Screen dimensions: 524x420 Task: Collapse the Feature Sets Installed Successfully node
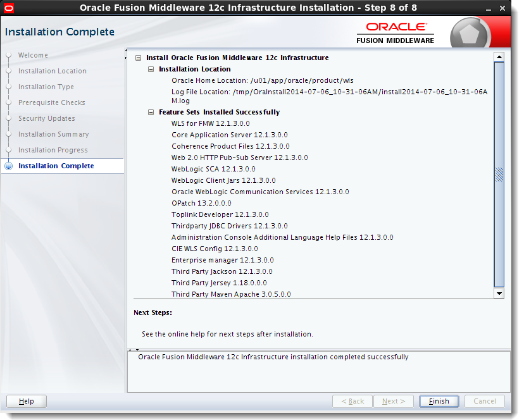pos(151,112)
